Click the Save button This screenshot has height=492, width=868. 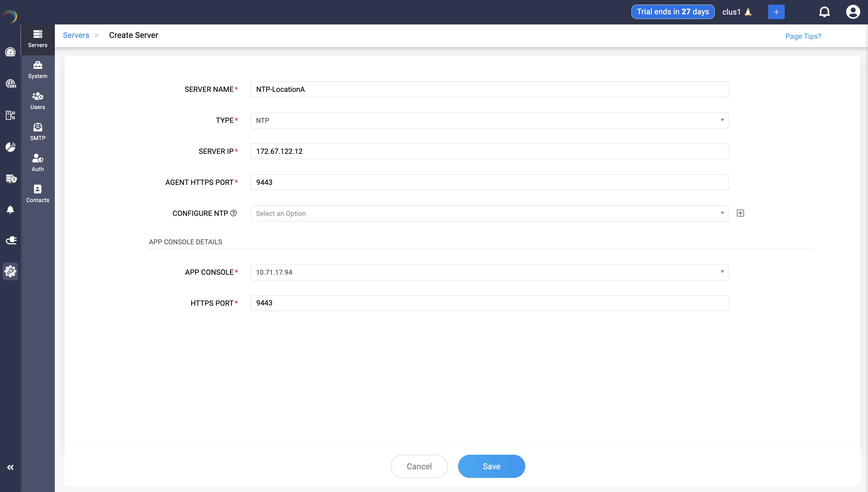point(491,466)
